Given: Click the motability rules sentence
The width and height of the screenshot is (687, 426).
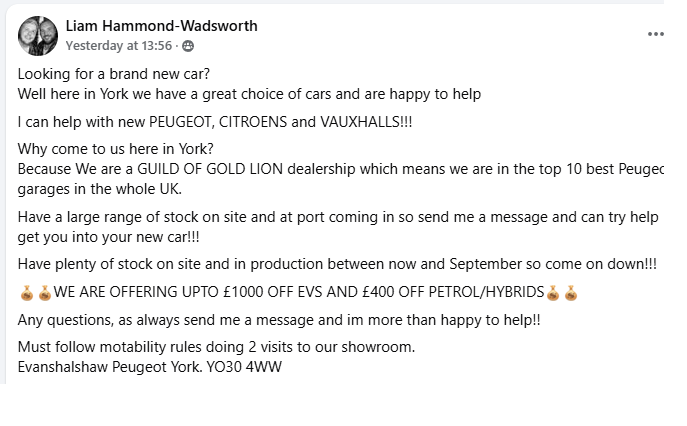Looking at the screenshot, I should 216,347.
